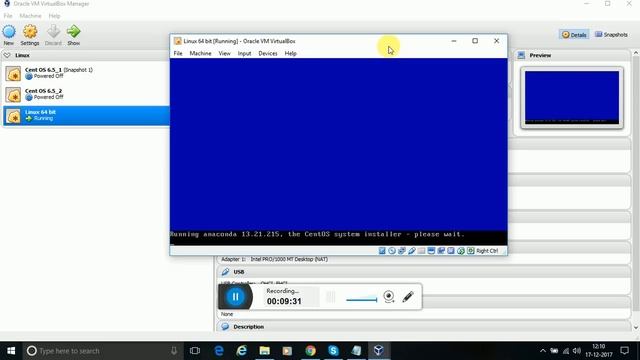Open File menu in the Linux 64 bit VM window
The height and width of the screenshot is (360, 640).
[x=178, y=53]
